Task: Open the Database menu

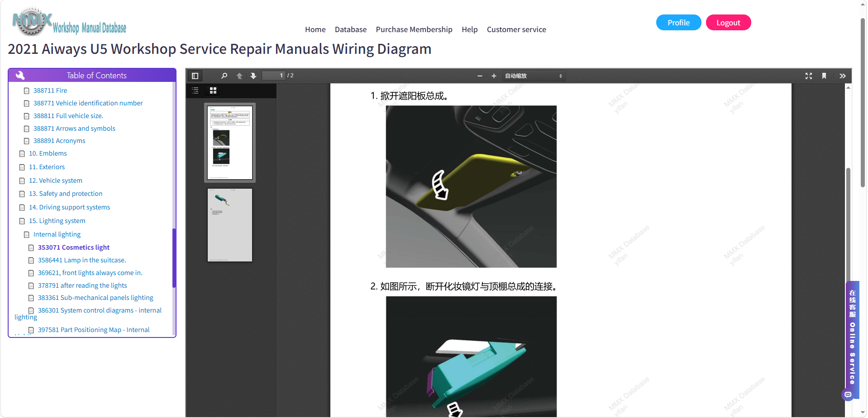Action: tap(351, 29)
